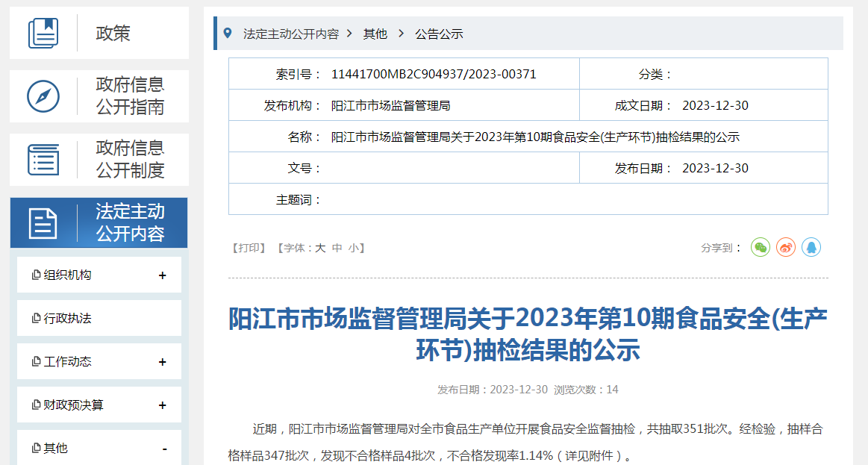Share the article via the Weibo icon
This screenshot has width=868, height=465.
point(786,247)
